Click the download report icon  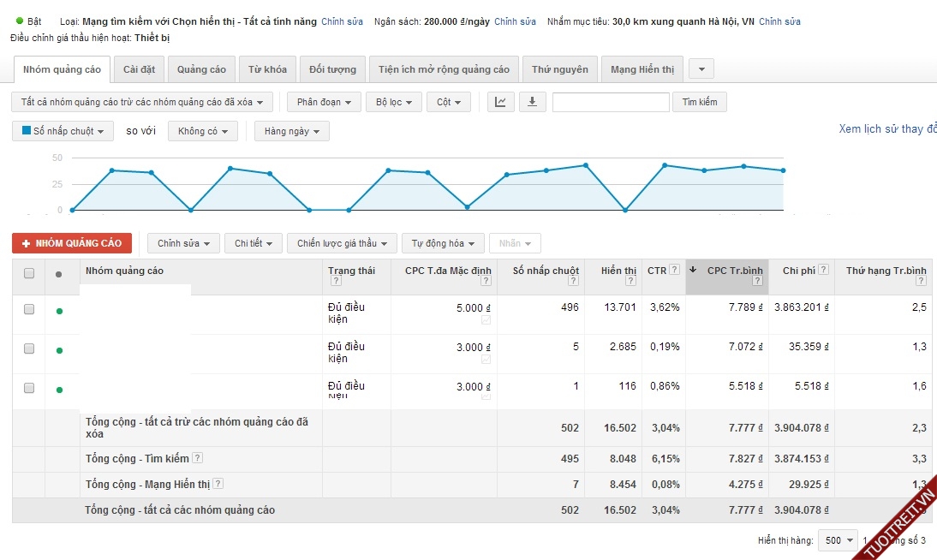[x=532, y=103]
